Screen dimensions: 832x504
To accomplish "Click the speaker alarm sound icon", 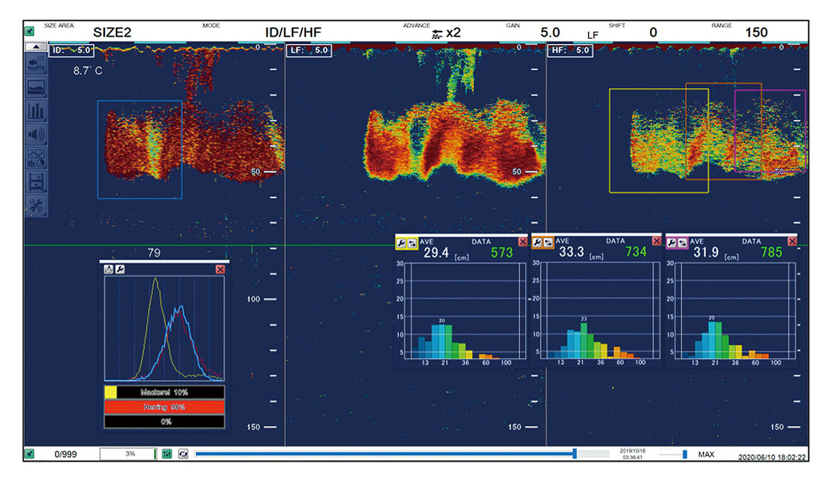I will (x=35, y=134).
